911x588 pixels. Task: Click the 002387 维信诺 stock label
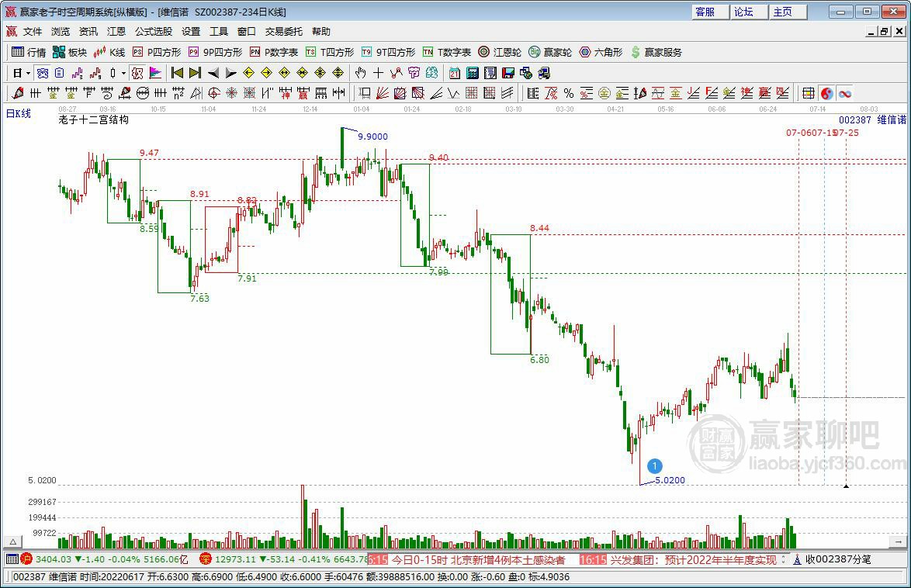click(x=872, y=119)
